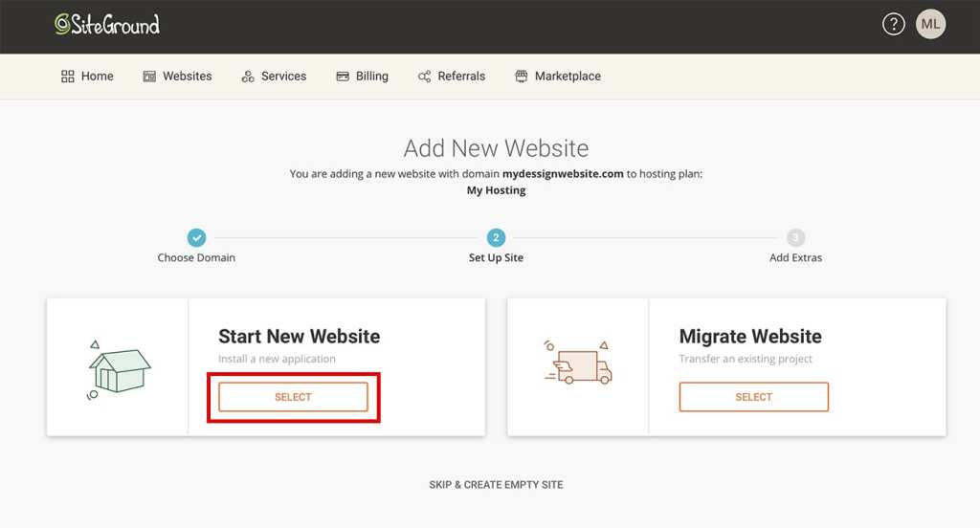Image resolution: width=980 pixels, height=528 pixels.
Task: Click the house illustration for Start New Website
Action: 119,370
